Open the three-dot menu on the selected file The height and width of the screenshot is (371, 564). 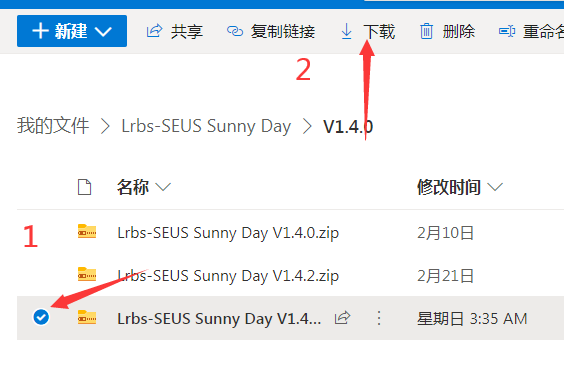379,318
